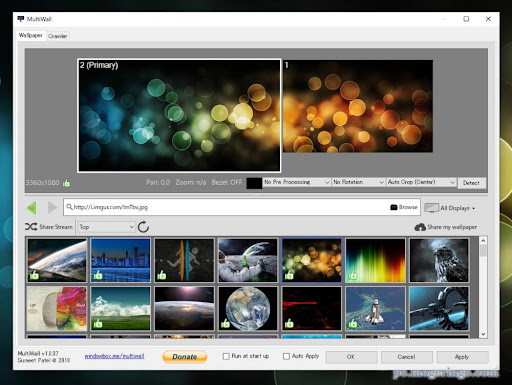Open the Auto Crop (Center) dropdown
The image size is (512, 385).
pyautogui.click(x=421, y=182)
